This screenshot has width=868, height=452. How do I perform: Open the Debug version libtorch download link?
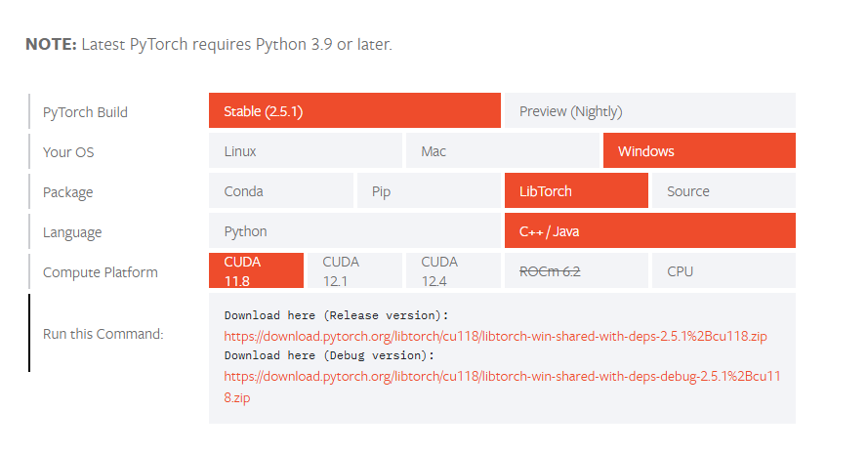[502, 387]
